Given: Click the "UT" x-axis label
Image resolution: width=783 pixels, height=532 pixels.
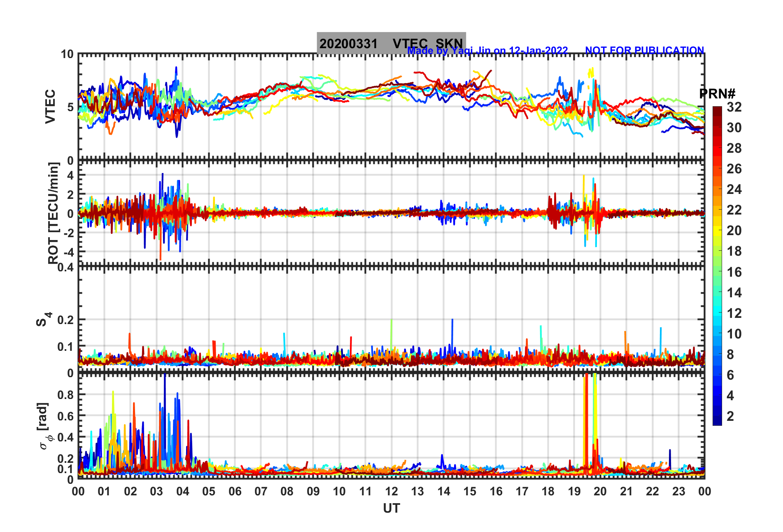Looking at the screenshot, I should click(391, 509).
